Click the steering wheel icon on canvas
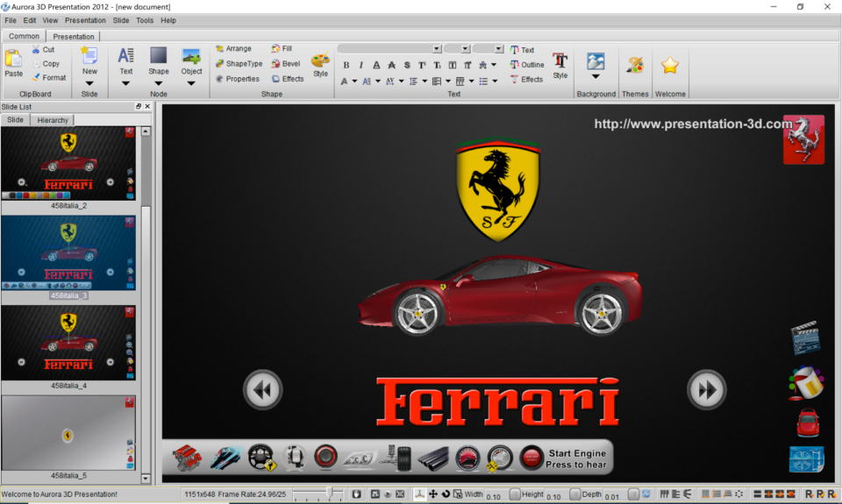 (x=262, y=458)
